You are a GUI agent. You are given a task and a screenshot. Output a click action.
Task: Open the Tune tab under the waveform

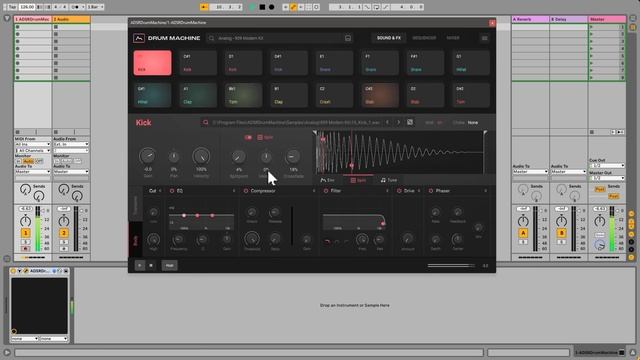389,180
